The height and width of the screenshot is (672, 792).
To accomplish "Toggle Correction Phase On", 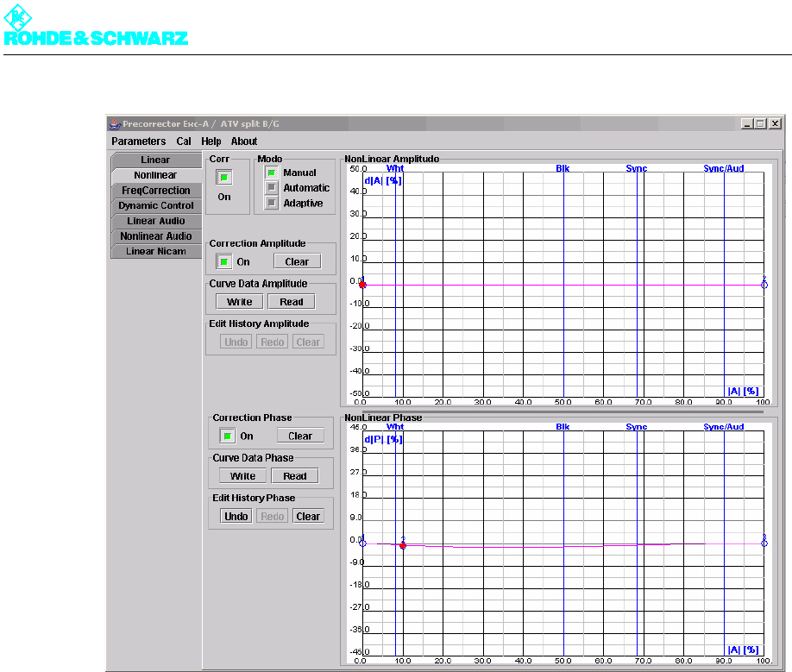I will click(228, 436).
